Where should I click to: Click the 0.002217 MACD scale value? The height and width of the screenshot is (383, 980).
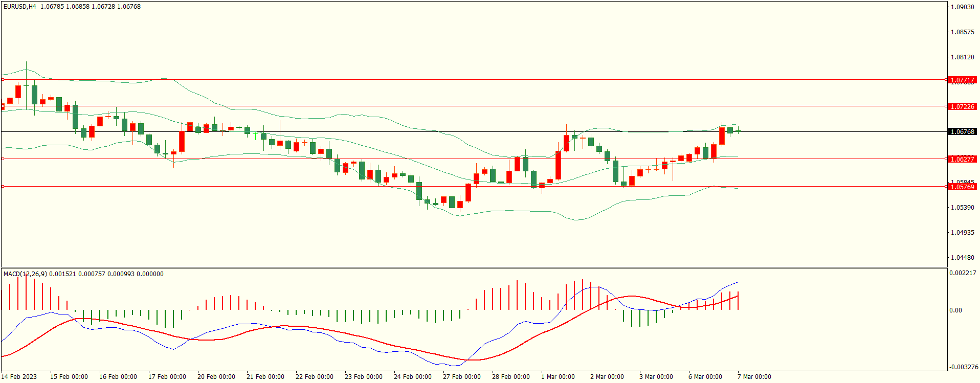pos(962,273)
